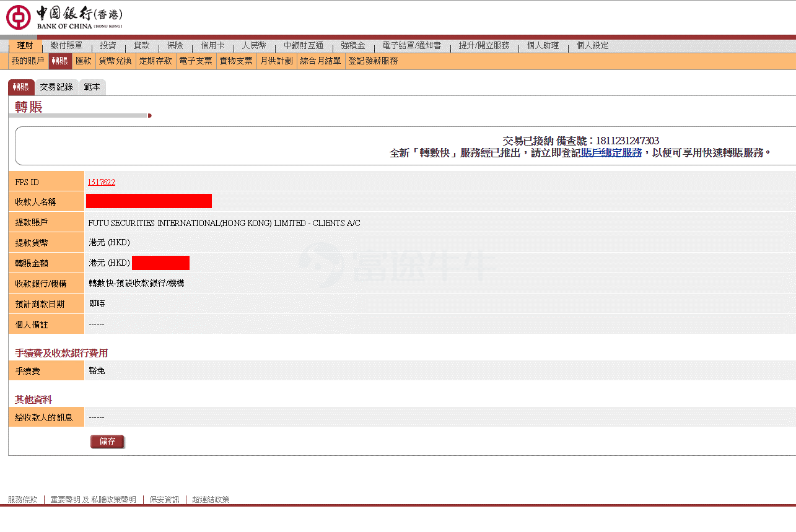
Task: Select the 轉賬 page tab
Action: [20, 87]
